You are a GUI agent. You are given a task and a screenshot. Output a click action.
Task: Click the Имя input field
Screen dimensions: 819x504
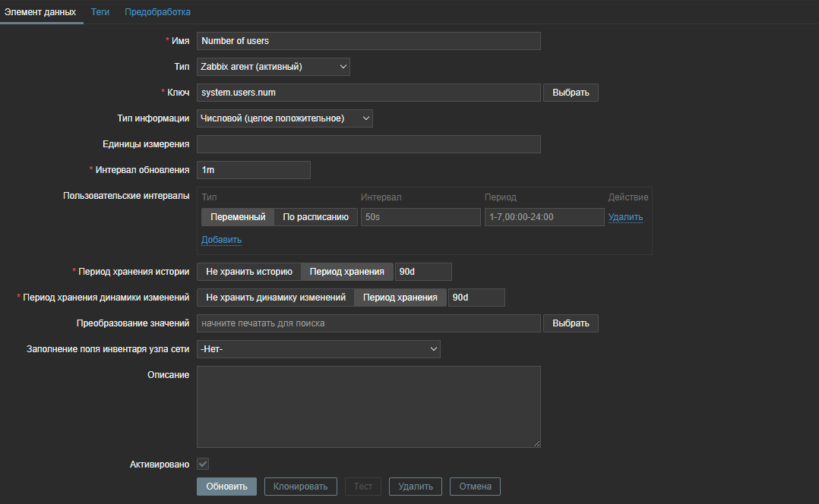pyautogui.click(x=368, y=41)
